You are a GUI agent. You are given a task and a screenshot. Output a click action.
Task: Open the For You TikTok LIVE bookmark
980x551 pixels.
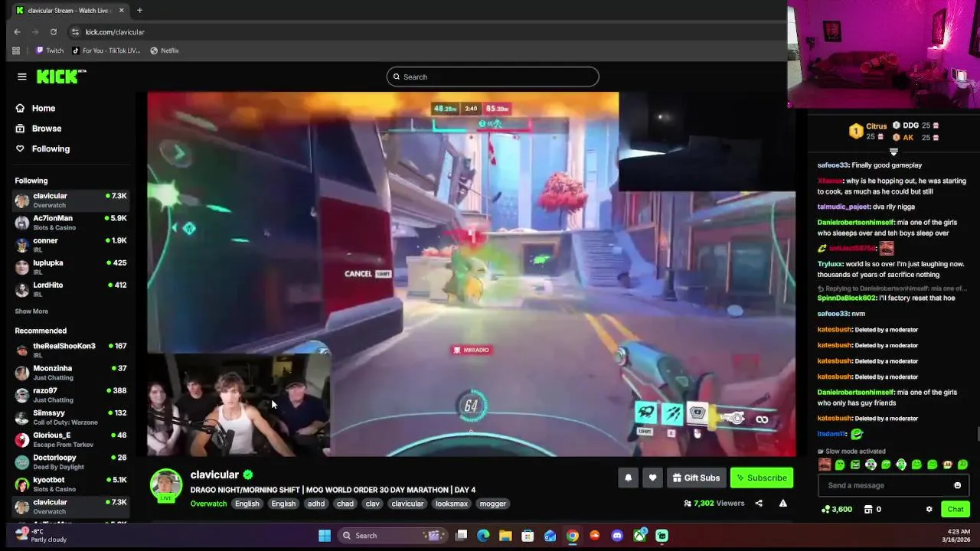[x=106, y=51]
